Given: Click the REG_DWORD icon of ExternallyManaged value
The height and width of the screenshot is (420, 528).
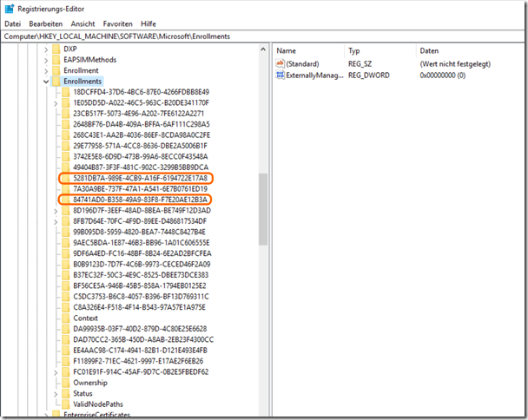Looking at the screenshot, I should (x=280, y=76).
